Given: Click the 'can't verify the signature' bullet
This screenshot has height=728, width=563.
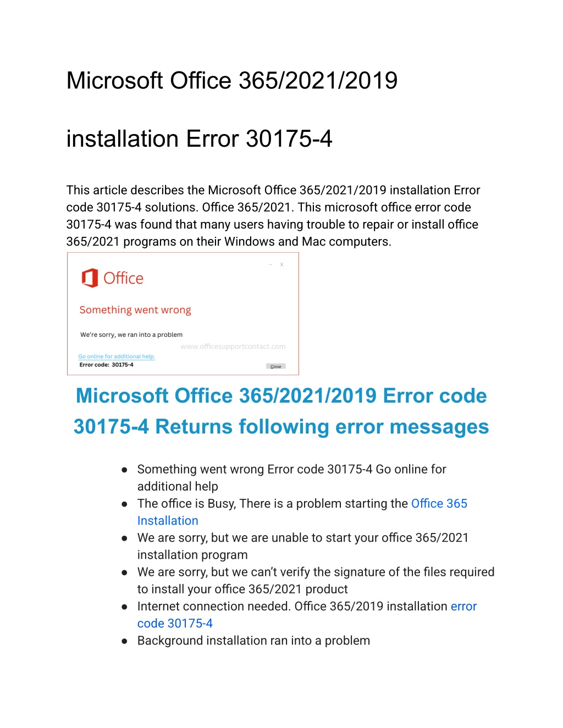Looking at the screenshot, I should pyautogui.click(x=316, y=581).
